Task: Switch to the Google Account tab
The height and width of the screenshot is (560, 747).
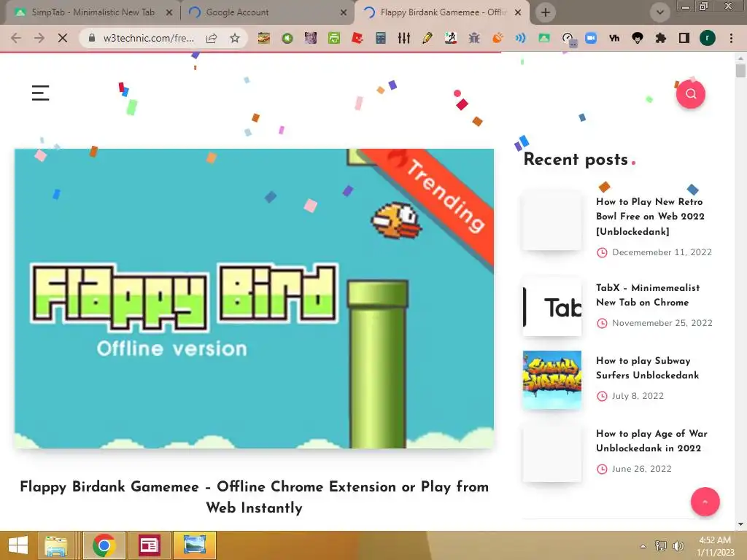Action: tap(267, 12)
